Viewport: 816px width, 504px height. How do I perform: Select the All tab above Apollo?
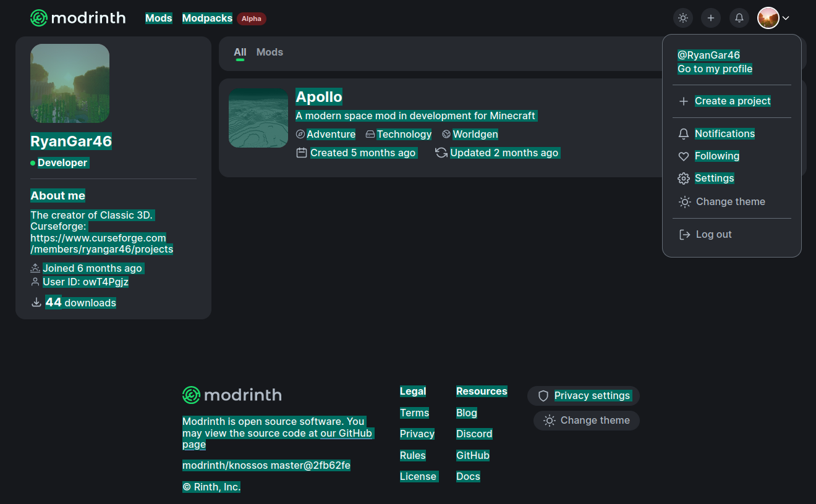(x=240, y=52)
